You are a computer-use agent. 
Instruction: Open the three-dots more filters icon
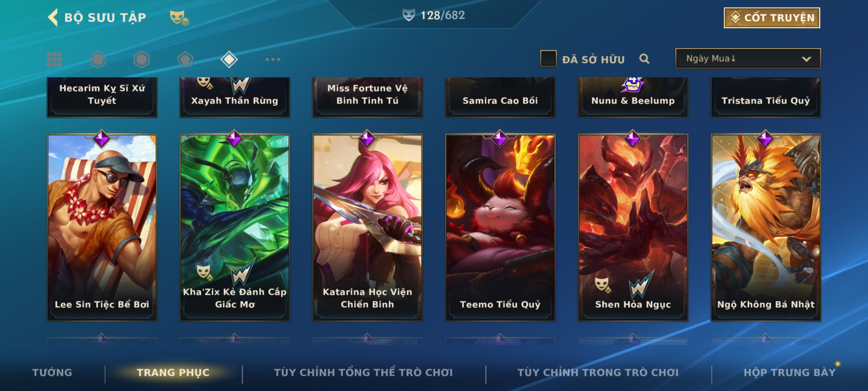273,59
